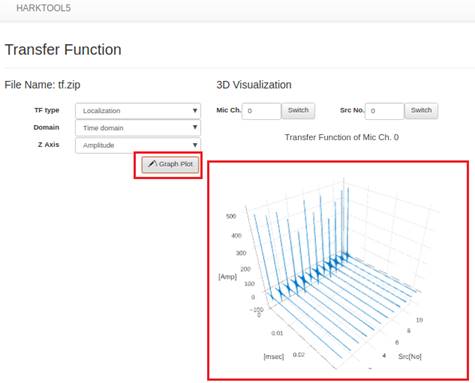
Task: Open the Domain Time domain dropdown
Action: [138, 128]
